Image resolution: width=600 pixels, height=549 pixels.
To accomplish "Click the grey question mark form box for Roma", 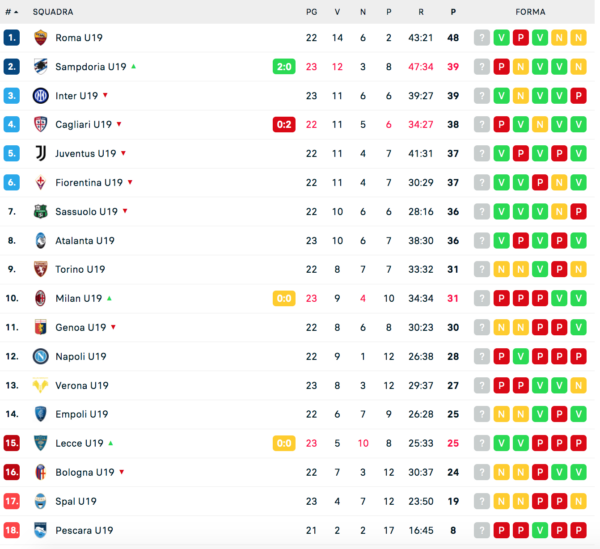I will (x=482, y=38).
